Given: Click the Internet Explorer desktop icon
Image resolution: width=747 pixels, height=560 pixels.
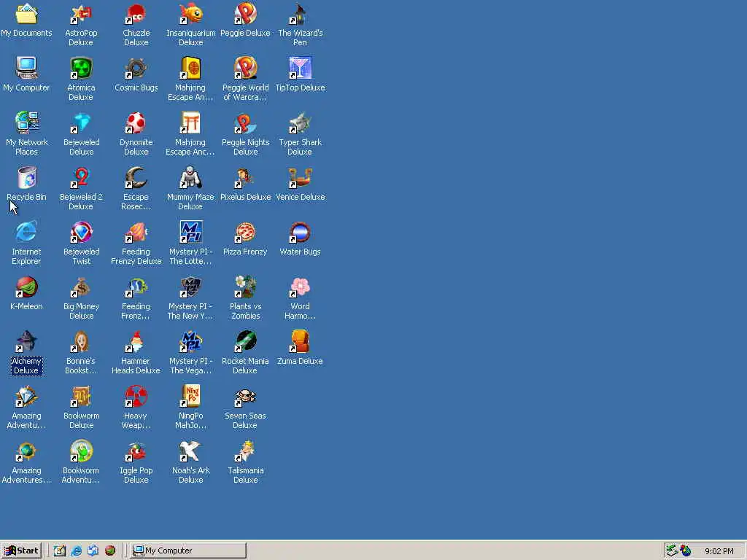Looking at the screenshot, I should pyautogui.click(x=27, y=233).
